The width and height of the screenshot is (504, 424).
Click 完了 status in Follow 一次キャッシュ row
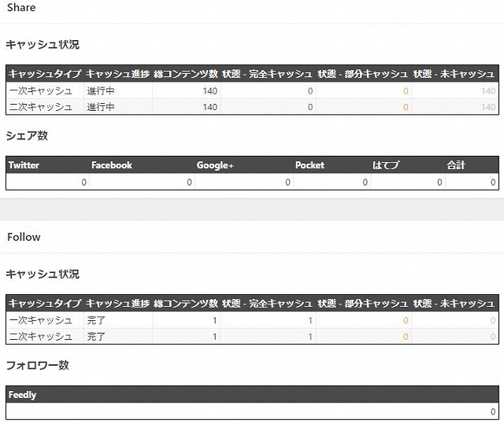[96, 320]
